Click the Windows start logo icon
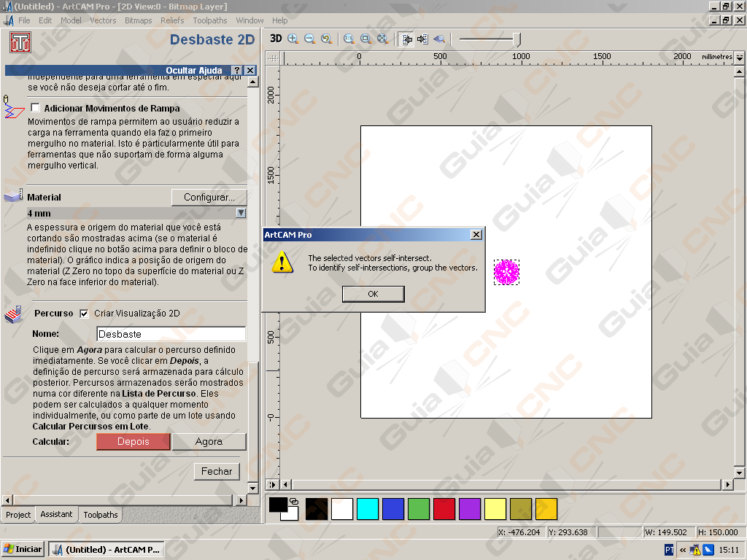The height and width of the screenshot is (560, 747). point(8,549)
